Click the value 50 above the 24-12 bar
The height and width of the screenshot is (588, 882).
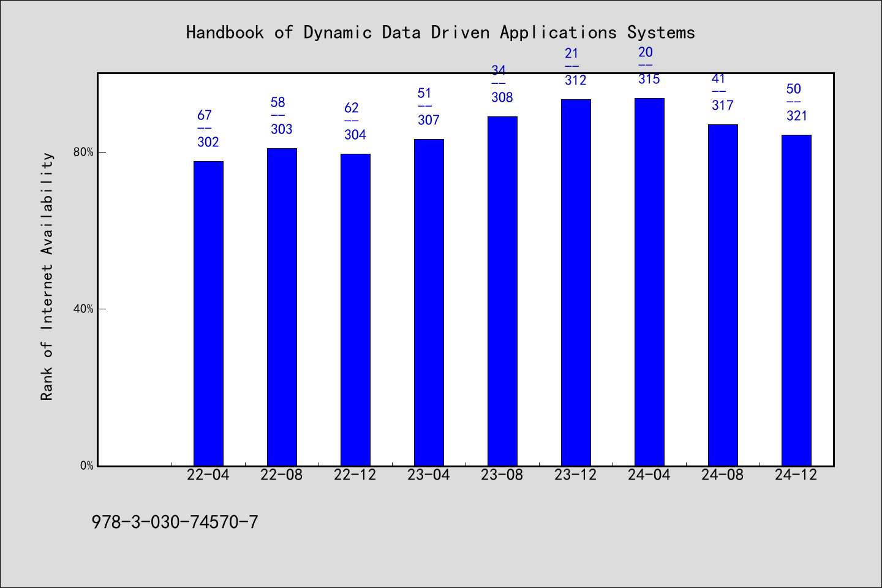794,89
